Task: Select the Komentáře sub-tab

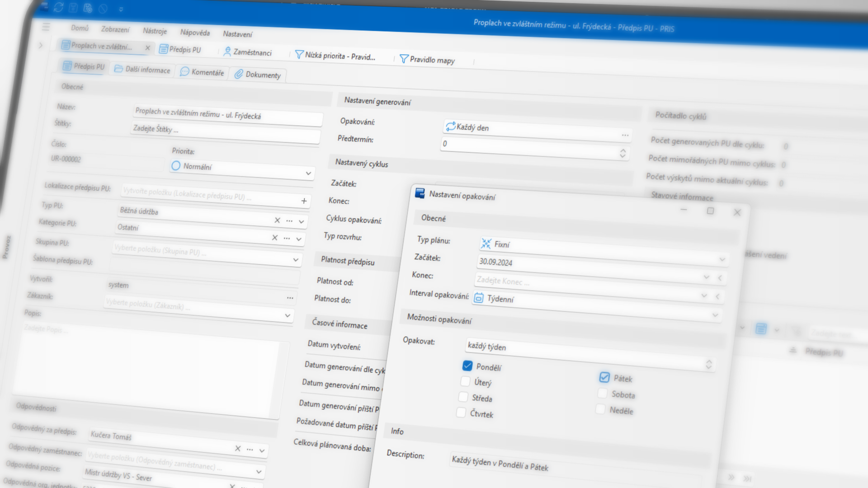Action: point(202,72)
